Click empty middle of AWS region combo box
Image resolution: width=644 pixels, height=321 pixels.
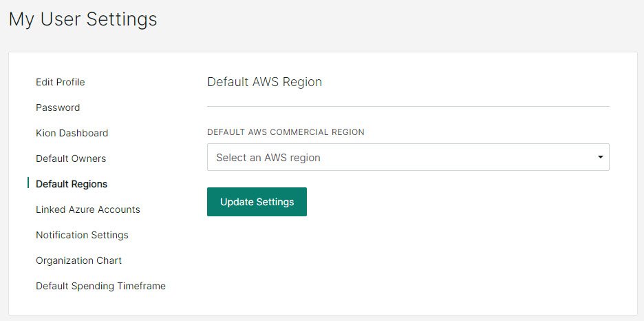point(452,157)
